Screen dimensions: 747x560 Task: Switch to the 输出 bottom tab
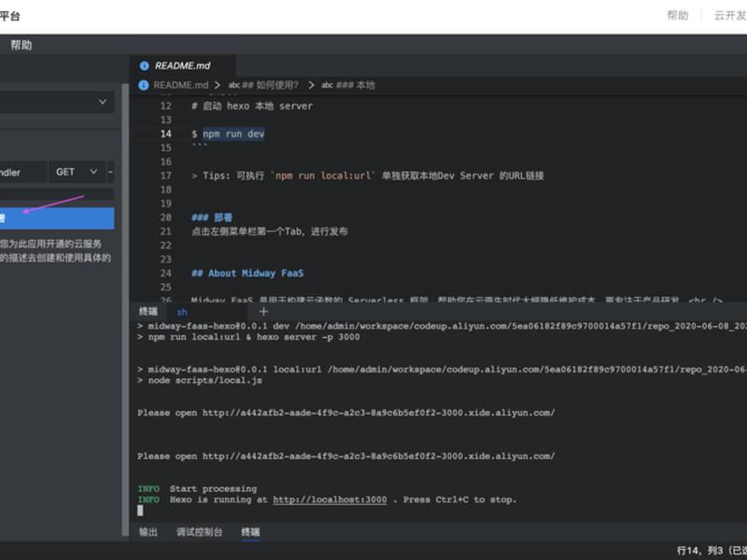(x=148, y=532)
